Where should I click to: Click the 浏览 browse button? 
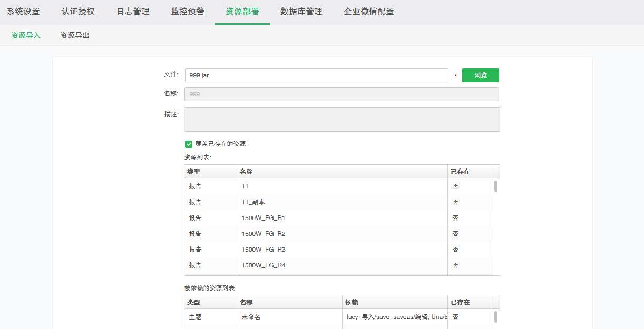point(480,75)
